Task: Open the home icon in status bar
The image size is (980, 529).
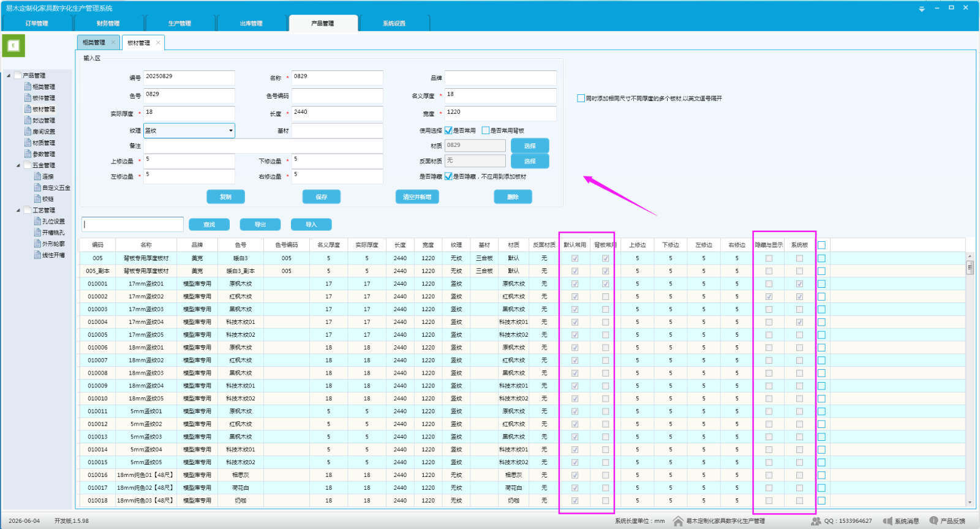Action: 678,521
